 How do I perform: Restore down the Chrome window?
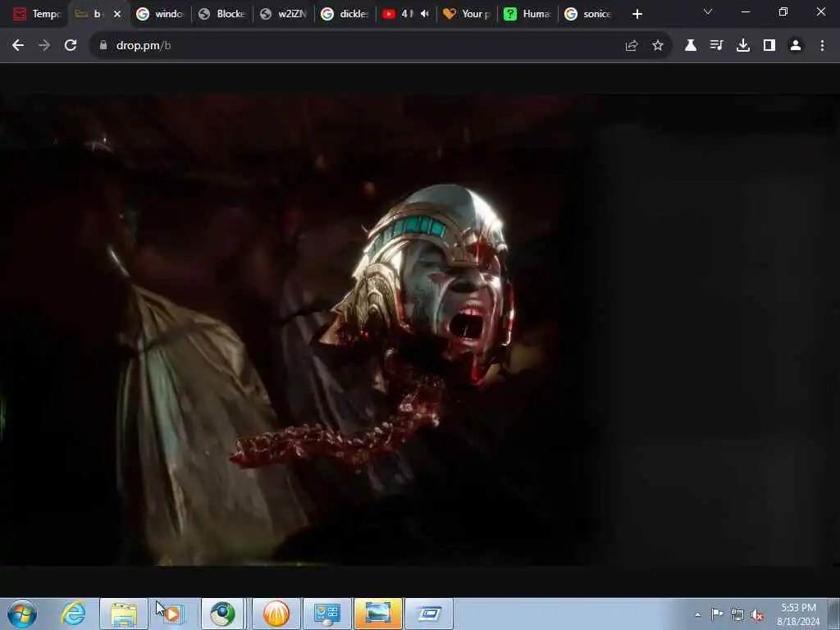pos(783,11)
